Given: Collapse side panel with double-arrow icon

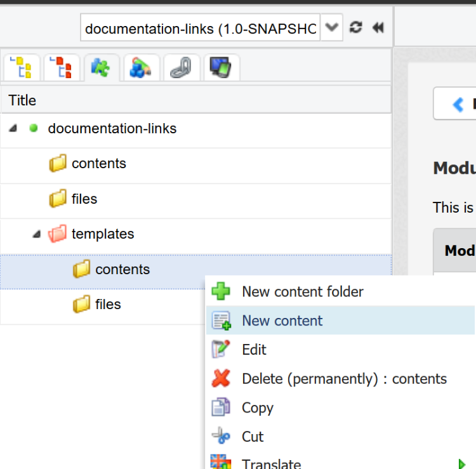Looking at the screenshot, I should tap(378, 28).
